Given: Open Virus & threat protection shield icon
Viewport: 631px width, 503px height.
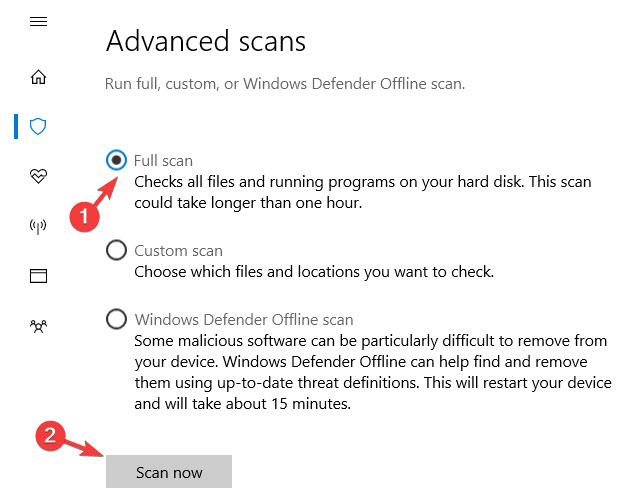Looking at the screenshot, I should [39, 126].
